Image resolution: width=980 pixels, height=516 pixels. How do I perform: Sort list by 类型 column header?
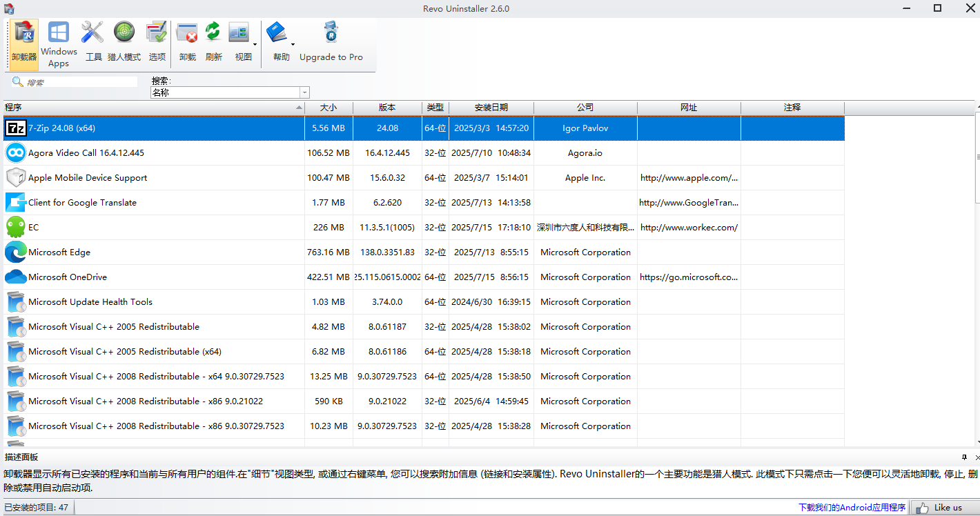(x=435, y=108)
